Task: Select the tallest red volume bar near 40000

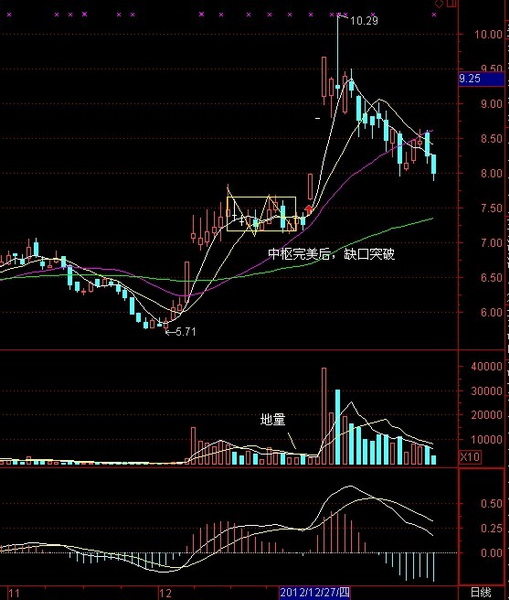Action: (324, 416)
